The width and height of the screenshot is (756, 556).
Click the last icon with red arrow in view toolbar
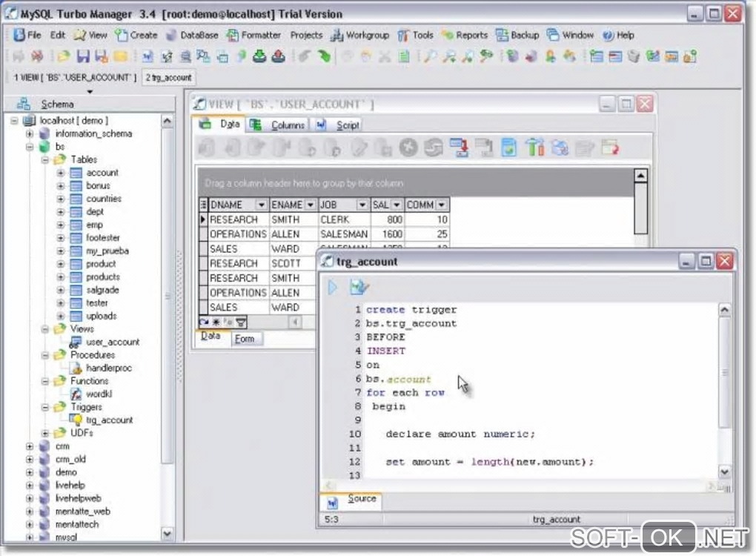610,148
